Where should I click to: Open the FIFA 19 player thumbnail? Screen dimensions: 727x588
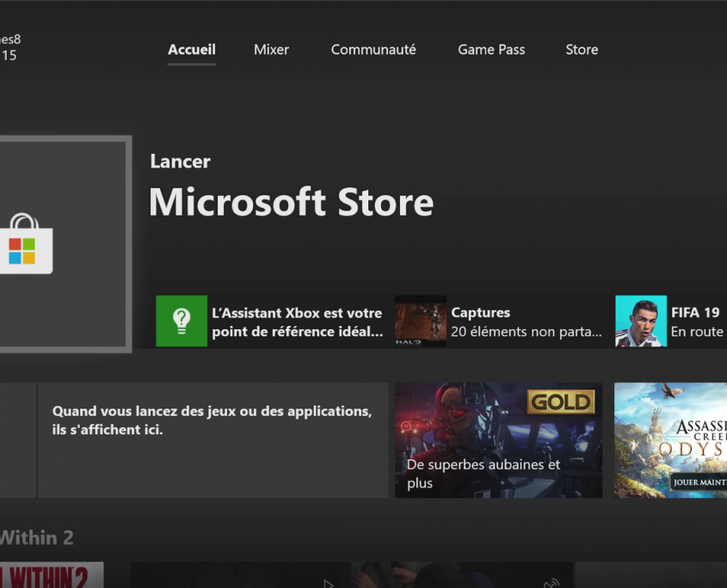[x=641, y=321]
